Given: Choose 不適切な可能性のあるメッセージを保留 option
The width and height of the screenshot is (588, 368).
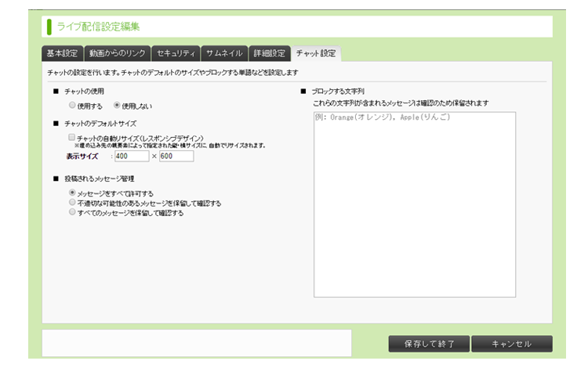Looking at the screenshot, I should point(72,202).
